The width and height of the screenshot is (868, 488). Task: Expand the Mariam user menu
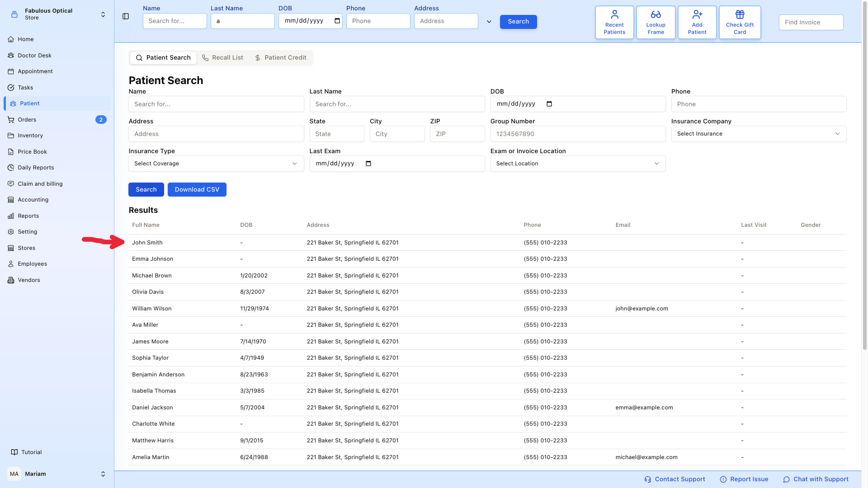[x=103, y=474]
